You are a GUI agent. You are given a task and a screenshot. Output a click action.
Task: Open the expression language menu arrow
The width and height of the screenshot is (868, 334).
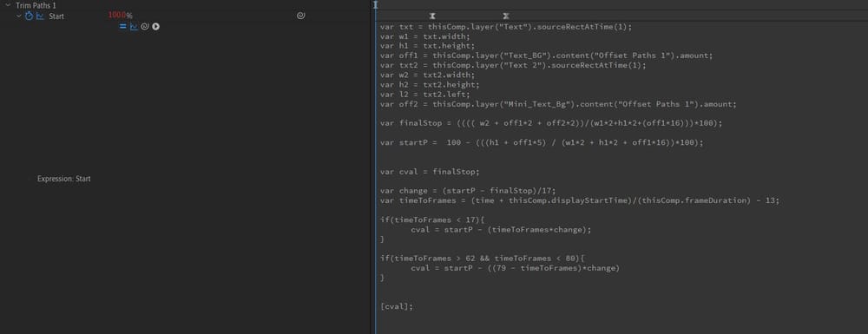point(156,26)
